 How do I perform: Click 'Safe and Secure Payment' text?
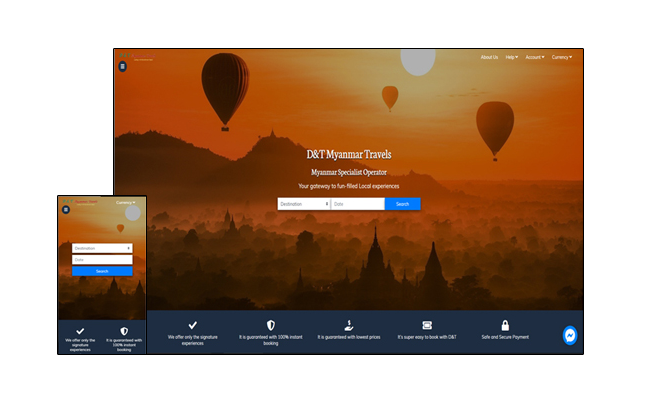click(x=505, y=337)
